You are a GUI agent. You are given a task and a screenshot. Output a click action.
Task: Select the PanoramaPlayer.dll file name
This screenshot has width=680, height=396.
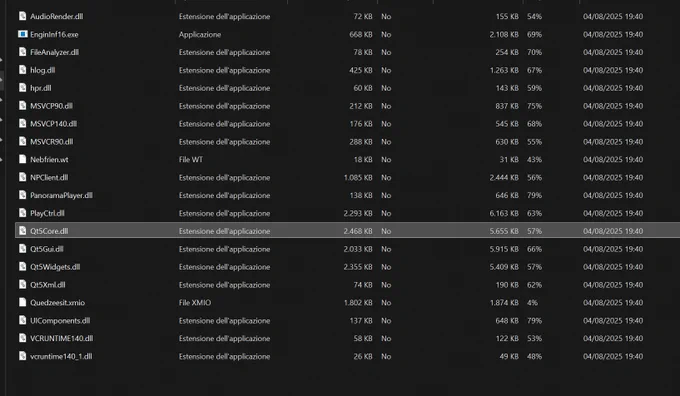coord(61,195)
